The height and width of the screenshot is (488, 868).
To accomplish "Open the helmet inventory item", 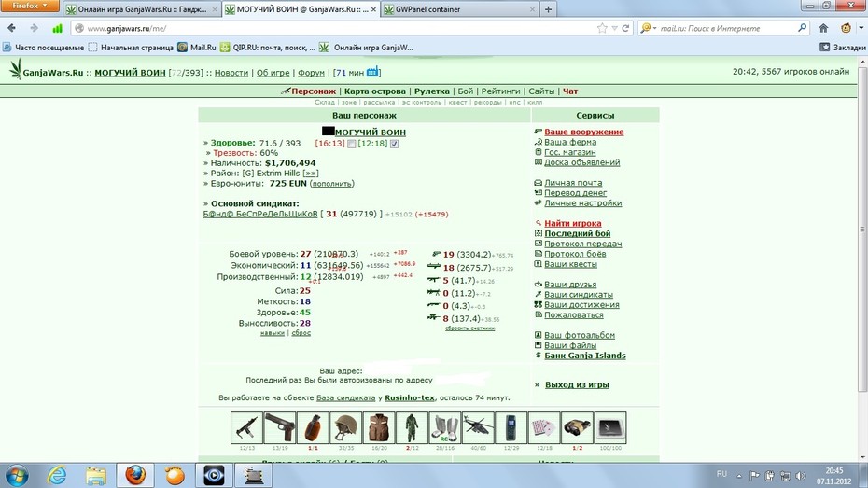I will click(346, 427).
